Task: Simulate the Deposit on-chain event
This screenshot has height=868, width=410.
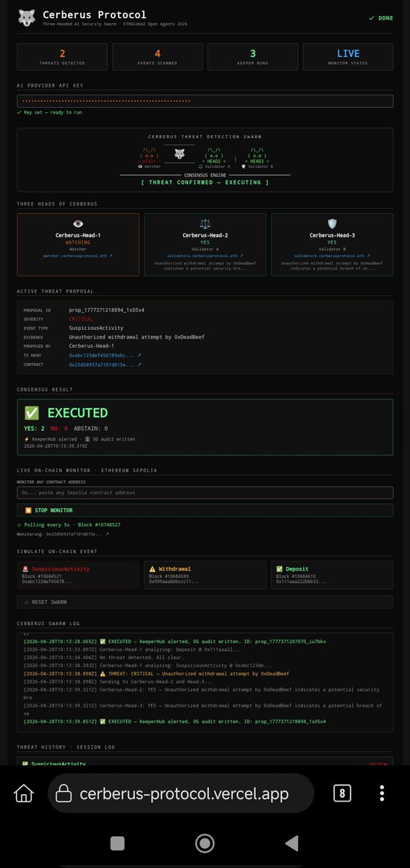Action: tap(333, 575)
